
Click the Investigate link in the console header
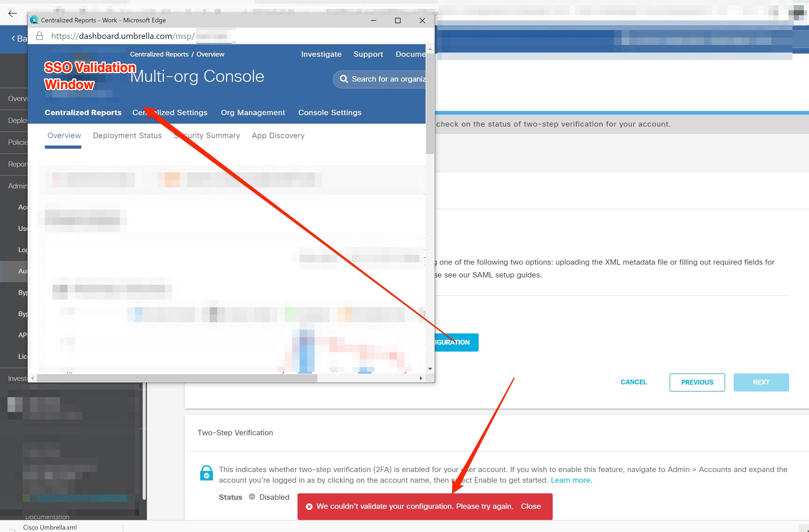point(321,54)
